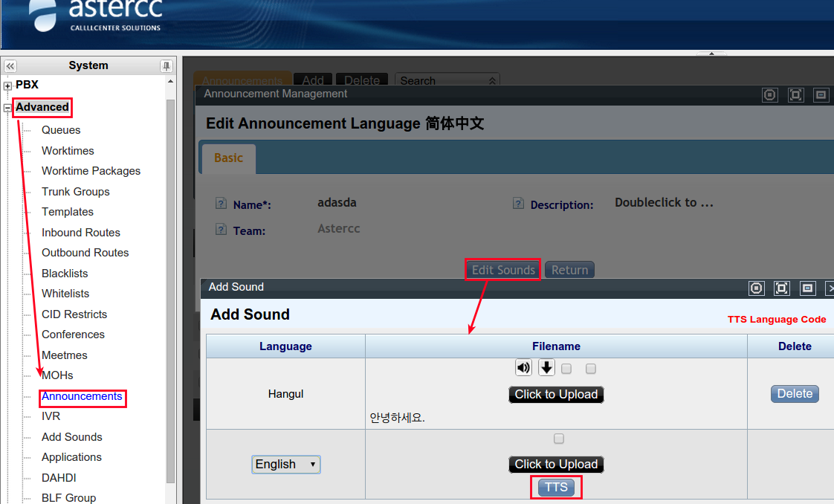Collapse System sidebar with double-arrow icon

pos(10,66)
